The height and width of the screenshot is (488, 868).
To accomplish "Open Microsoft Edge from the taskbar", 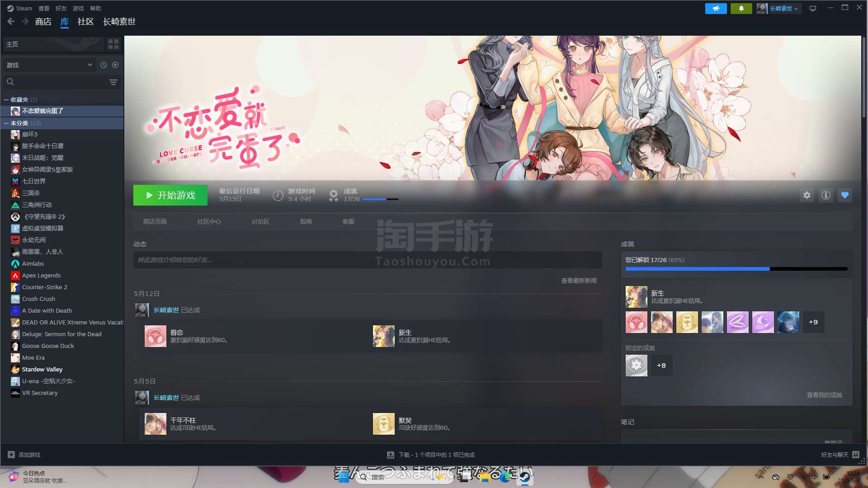I will (x=505, y=477).
